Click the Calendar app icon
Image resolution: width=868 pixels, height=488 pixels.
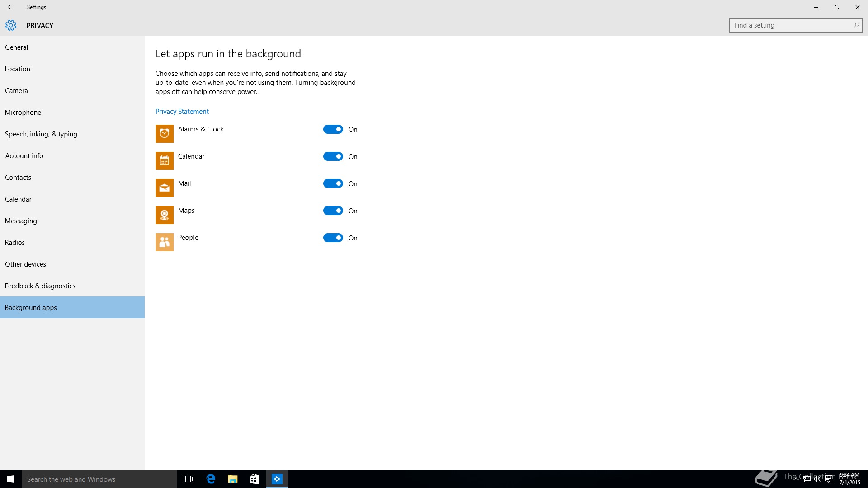[x=164, y=161]
